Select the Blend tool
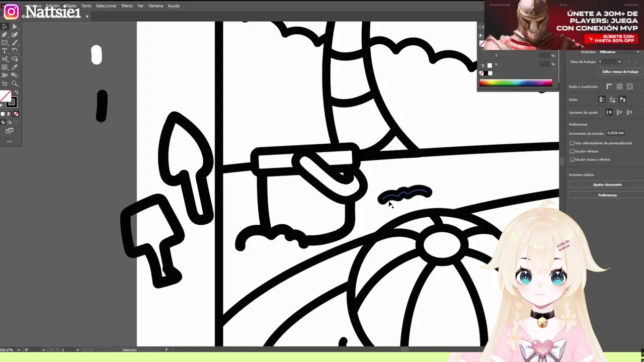This screenshot has width=644, height=362. tap(15, 75)
